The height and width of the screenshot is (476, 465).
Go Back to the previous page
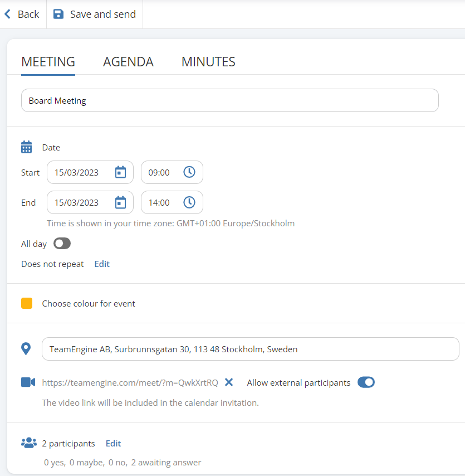point(22,14)
